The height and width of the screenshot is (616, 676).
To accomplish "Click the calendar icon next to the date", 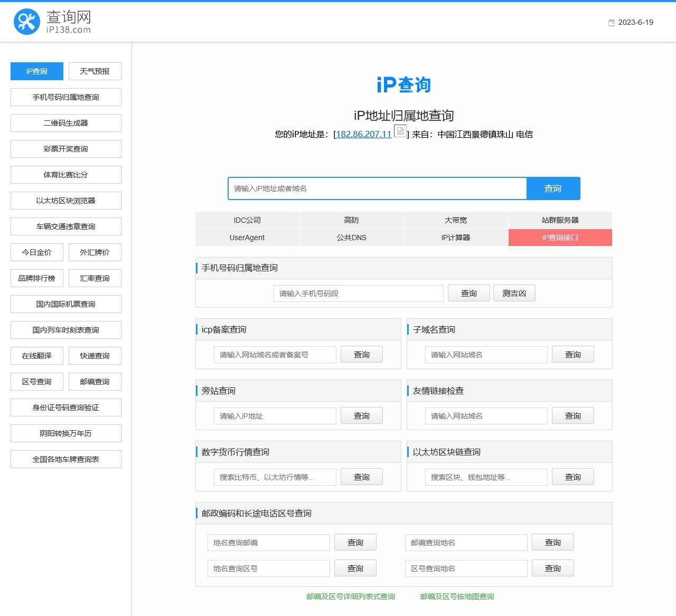I will pos(612,23).
